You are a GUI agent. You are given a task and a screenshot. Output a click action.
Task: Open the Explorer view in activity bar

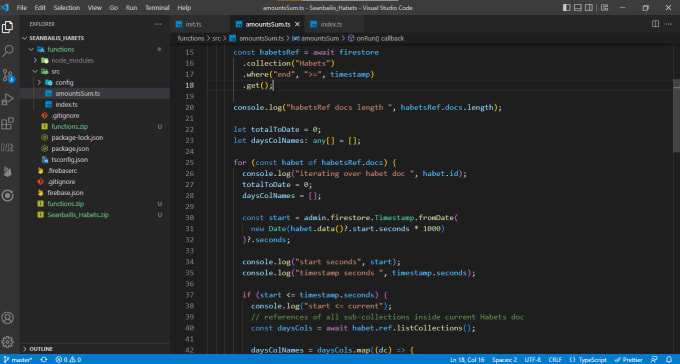(7, 27)
